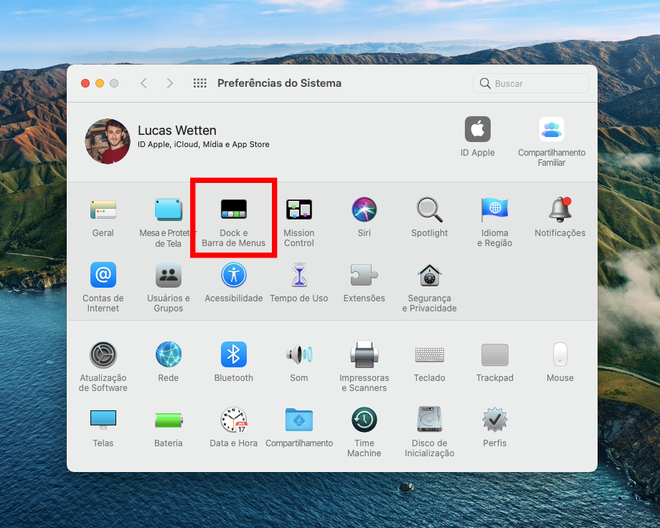Open Disco de Inicialização pane

pyautogui.click(x=429, y=420)
